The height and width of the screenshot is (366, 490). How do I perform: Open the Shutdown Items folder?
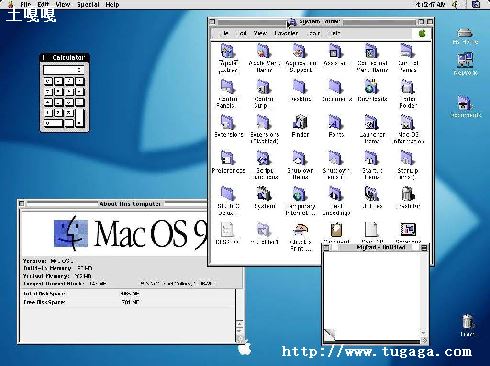[x=300, y=158]
